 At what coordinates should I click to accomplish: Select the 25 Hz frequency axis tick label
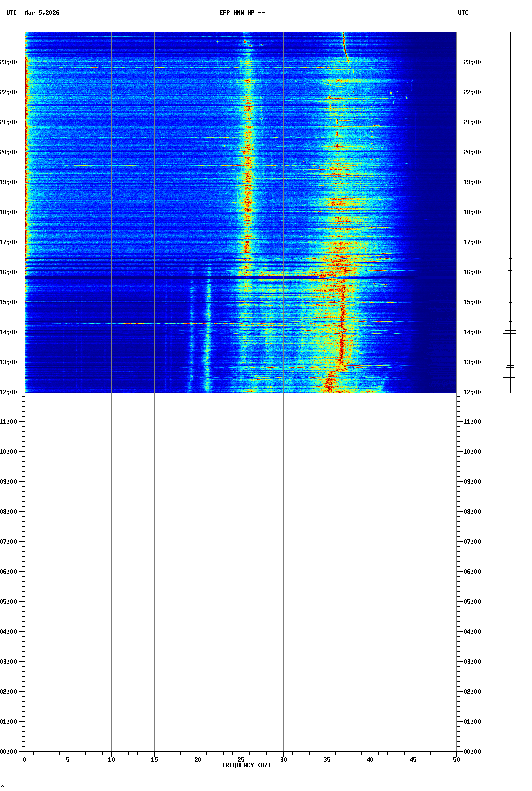(x=241, y=760)
